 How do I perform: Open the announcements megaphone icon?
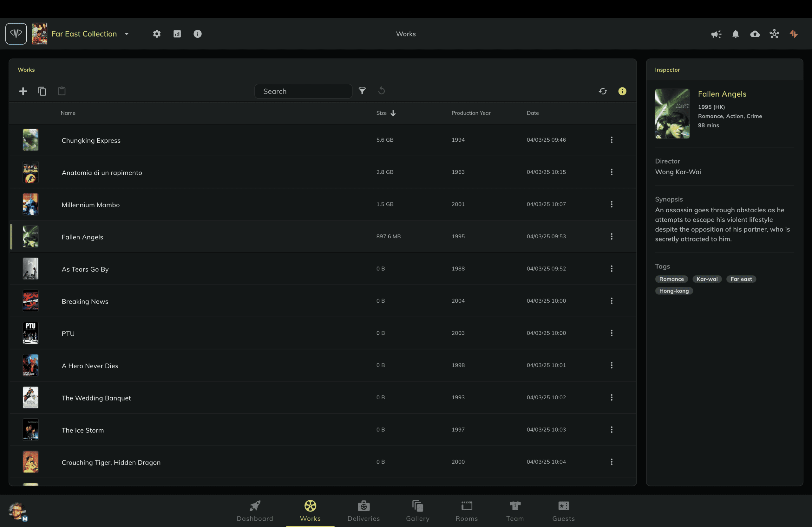click(x=716, y=34)
